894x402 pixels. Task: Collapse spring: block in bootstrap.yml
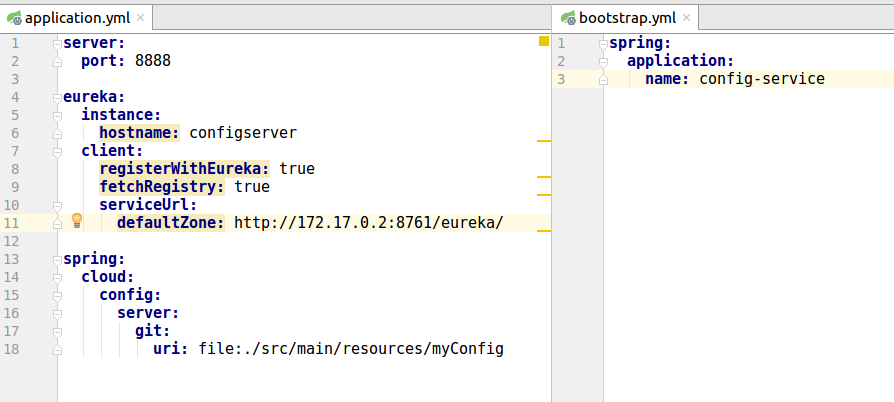click(603, 43)
